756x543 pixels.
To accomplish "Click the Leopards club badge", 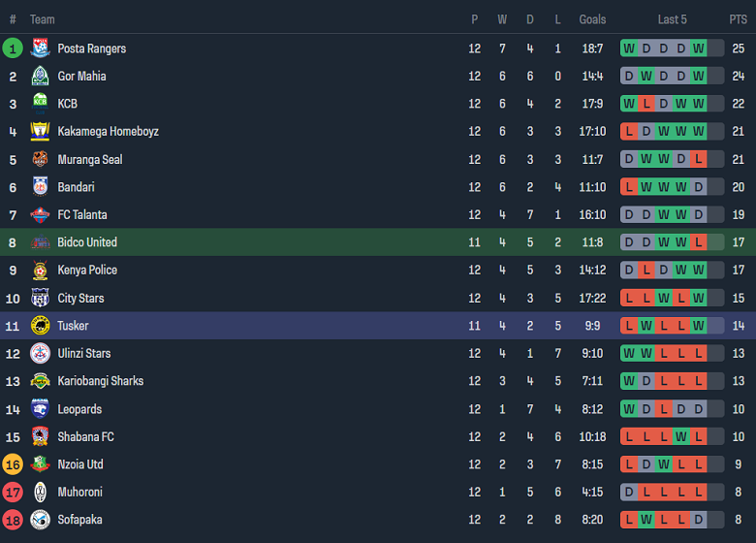I will point(40,409).
